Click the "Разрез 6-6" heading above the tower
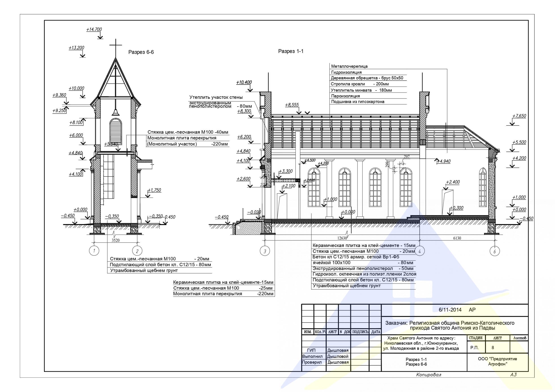The width and height of the screenshot is (555, 392). [141, 52]
